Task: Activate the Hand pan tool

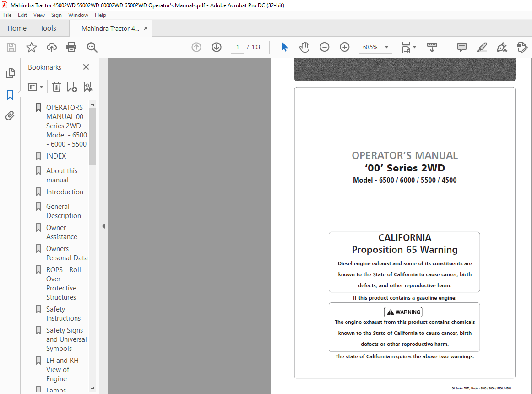Action: click(x=304, y=47)
